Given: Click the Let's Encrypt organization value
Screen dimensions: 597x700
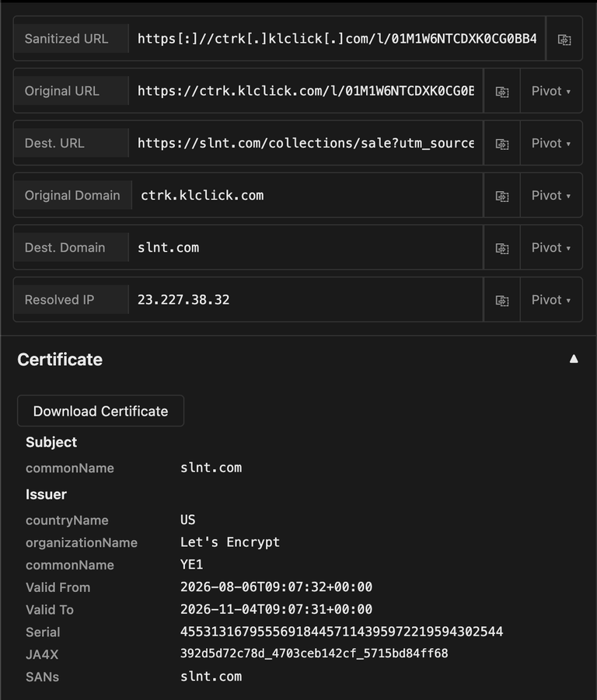Looking at the screenshot, I should pos(230,542).
